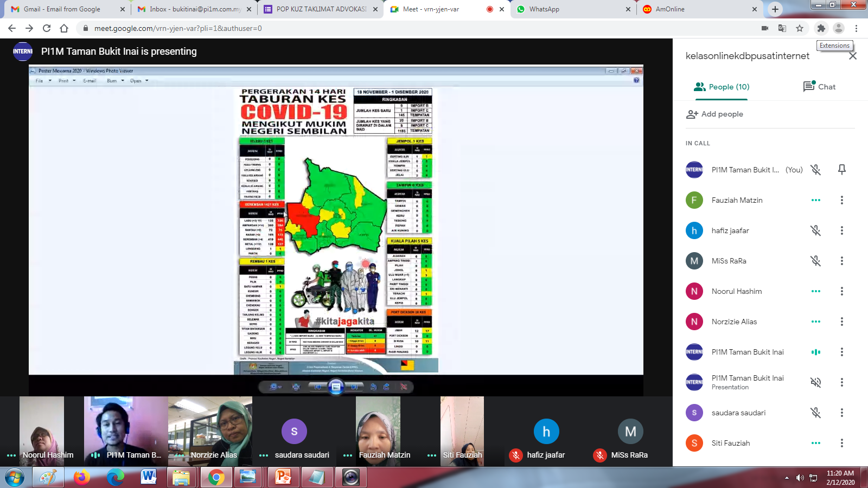Click the address bar URL

(178, 28)
